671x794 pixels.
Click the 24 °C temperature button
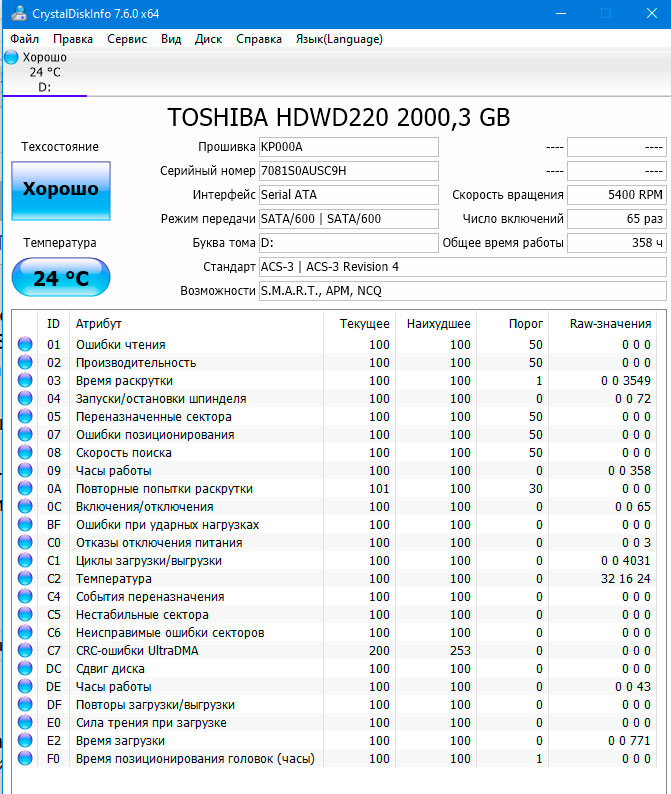[61, 277]
